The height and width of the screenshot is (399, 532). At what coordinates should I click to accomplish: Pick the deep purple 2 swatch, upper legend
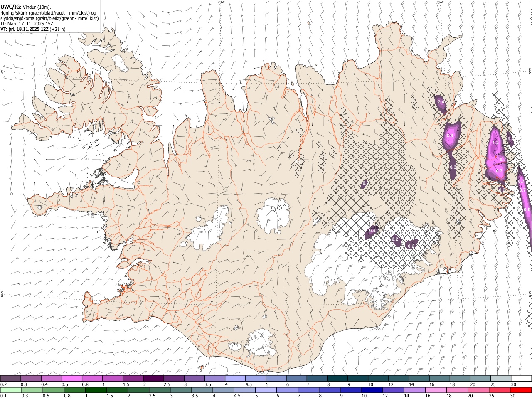(x=153, y=378)
